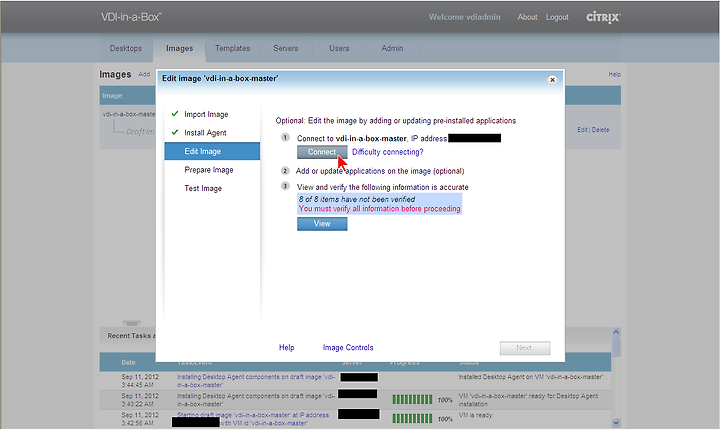Click the tasks list scroll down arrow

pos(616,423)
